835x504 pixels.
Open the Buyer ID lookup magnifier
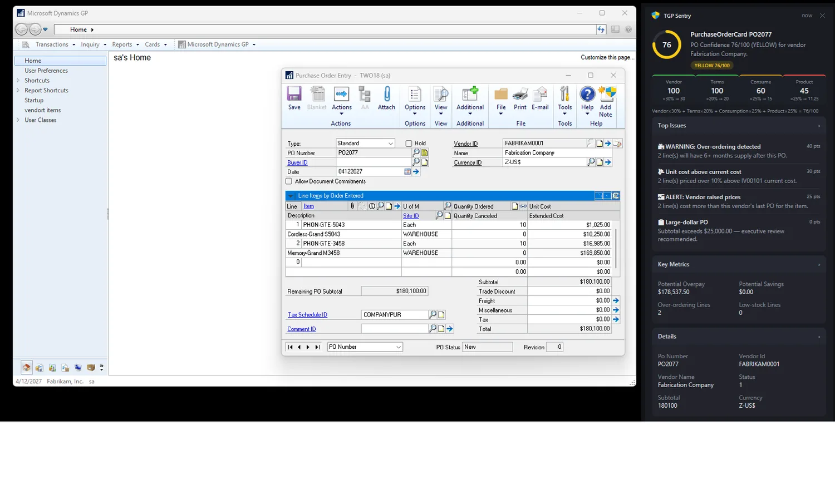click(x=416, y=162)
